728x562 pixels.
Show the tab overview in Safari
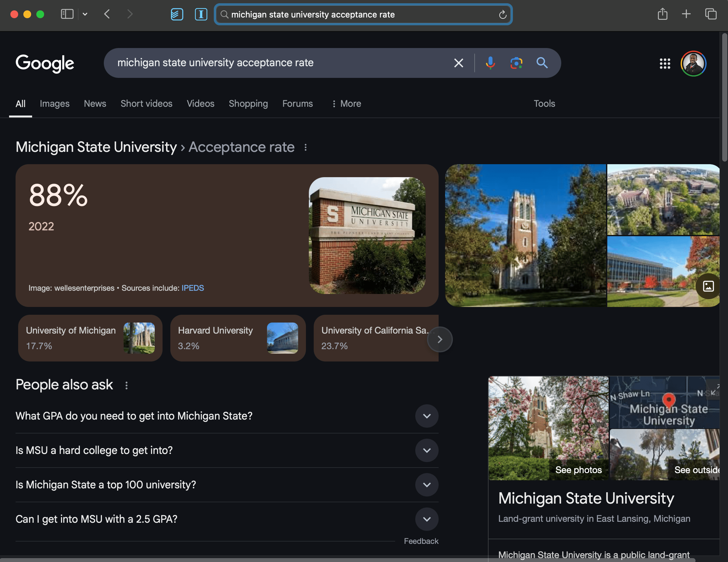pyautogui.click(x=710, y=14)
